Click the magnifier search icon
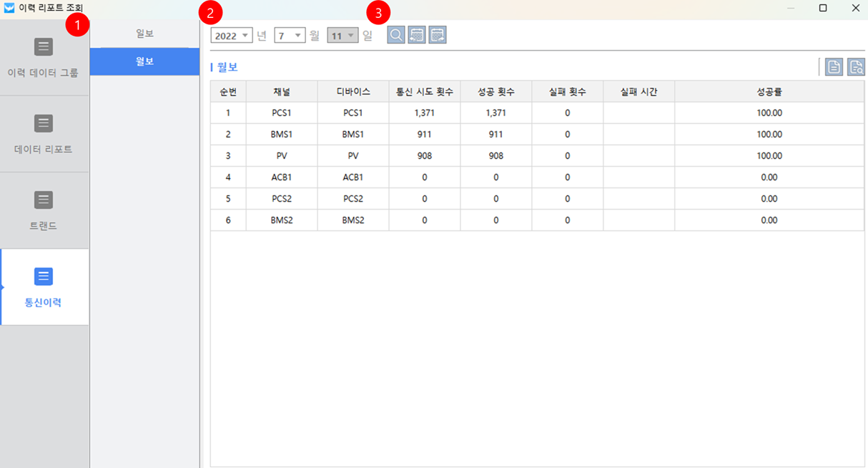This screenshot has width=868, height=468. point(396,34)
